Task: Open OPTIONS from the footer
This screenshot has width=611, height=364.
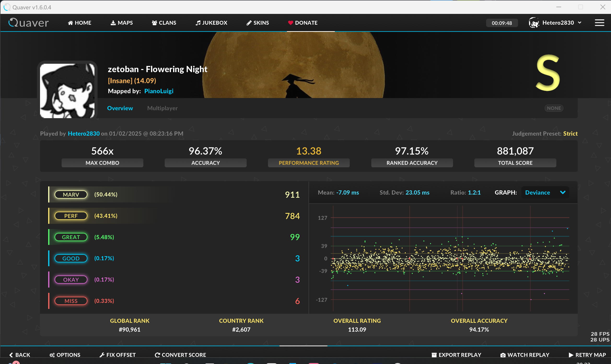Action: (65, 355)
